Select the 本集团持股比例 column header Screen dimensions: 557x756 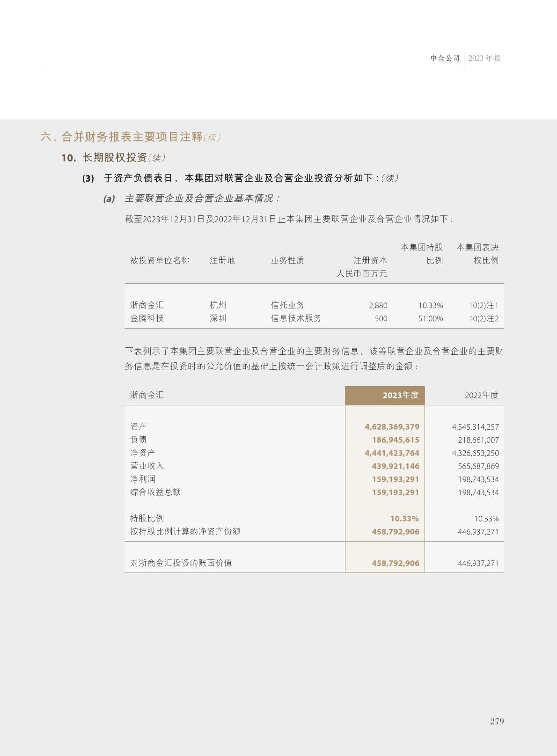coord(422,253)
